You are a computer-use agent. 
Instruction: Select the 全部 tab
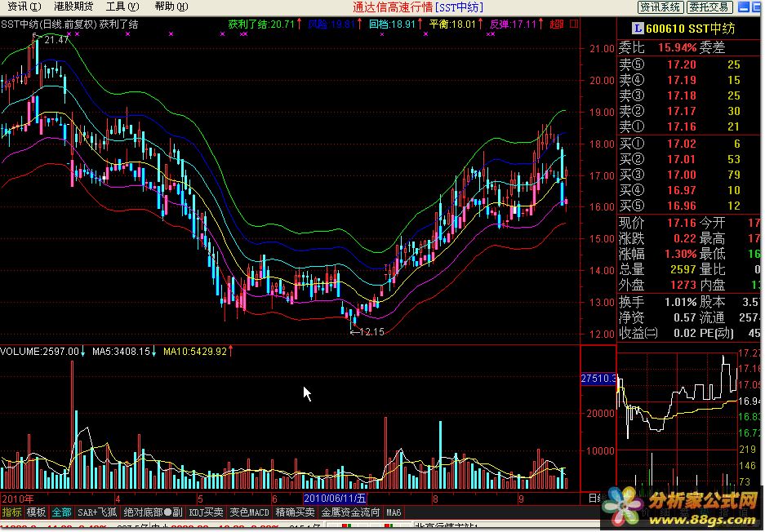point(61,512)
